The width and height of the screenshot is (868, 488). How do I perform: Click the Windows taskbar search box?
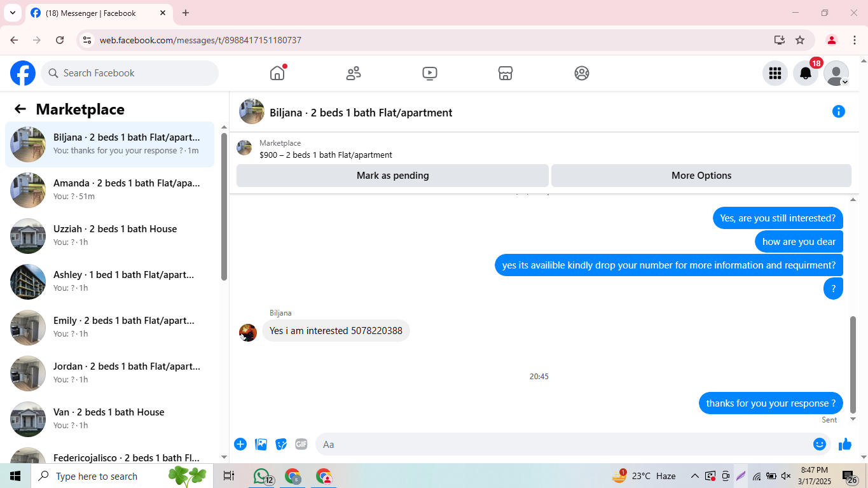coord(123,476)
